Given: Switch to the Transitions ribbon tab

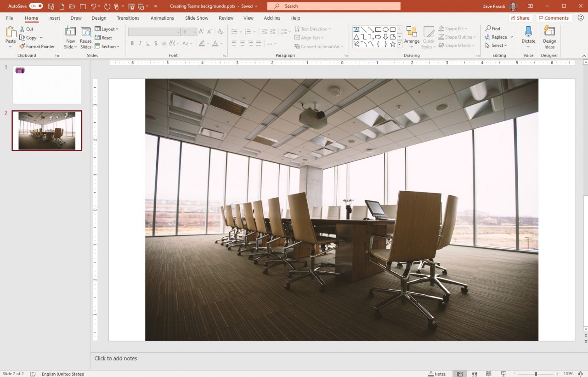Looking at the screenshot, I should click(128, 18).
